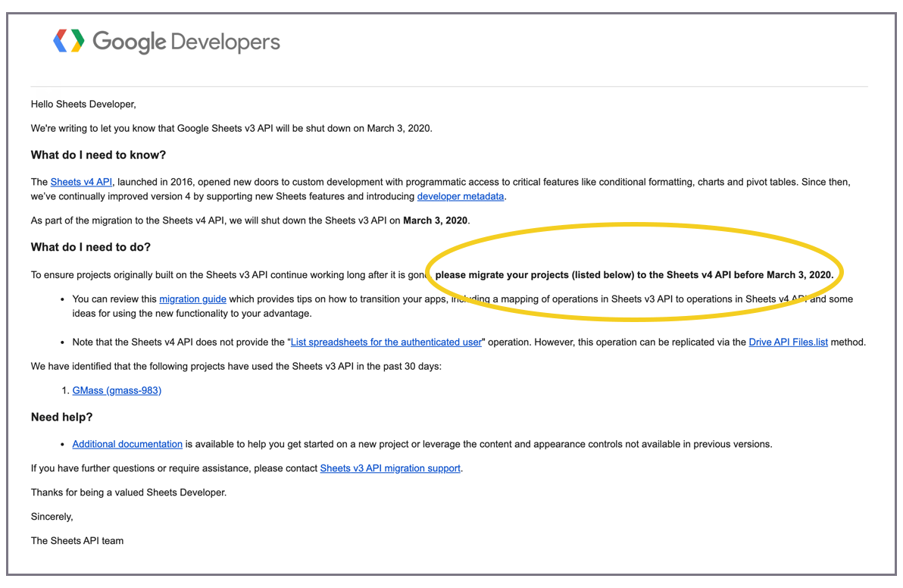
Task: Click the circled bold migration deadline sentence
Action: coord(634,275)
